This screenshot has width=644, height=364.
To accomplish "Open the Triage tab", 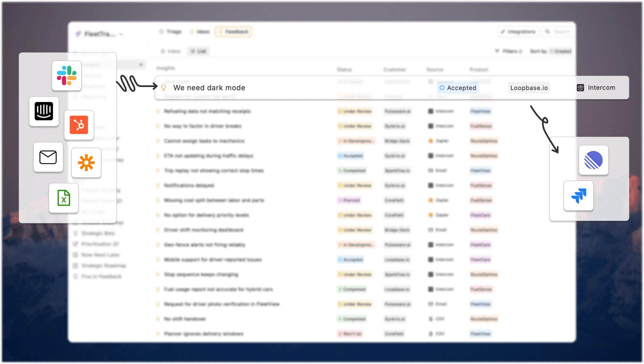I will pyautogui.click(x=170, y=32).
